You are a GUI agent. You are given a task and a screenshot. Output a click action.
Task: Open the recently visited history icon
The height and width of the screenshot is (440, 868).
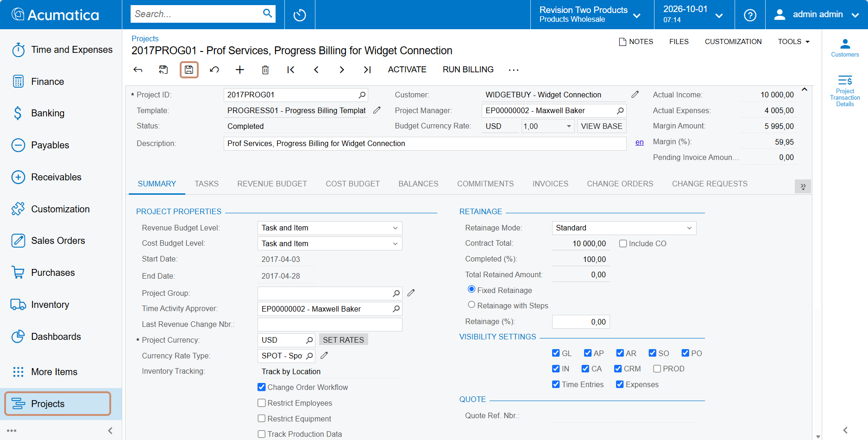(x=300, y=15)
